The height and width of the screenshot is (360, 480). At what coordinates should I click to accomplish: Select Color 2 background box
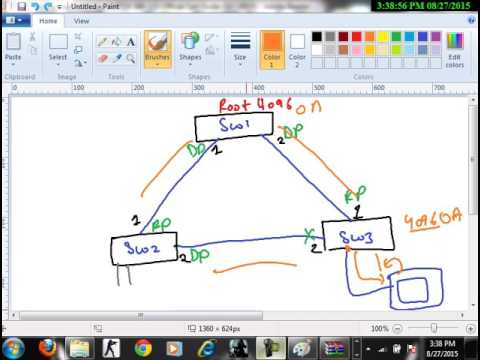pos(297,50)
